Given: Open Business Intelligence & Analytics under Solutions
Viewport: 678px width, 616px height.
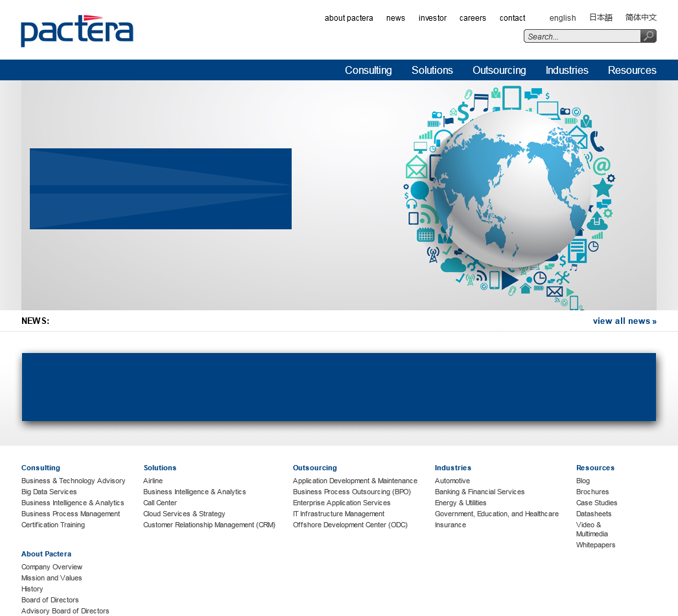Looking at the screenshot, I should click(x=194, y=492).
